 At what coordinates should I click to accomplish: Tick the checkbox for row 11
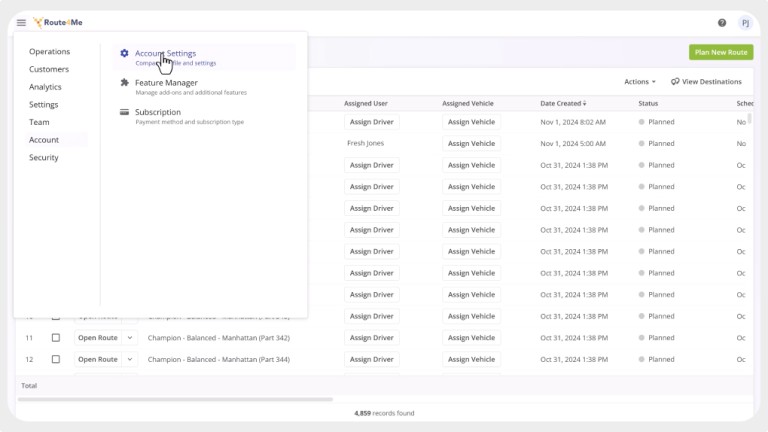point(56,337)
